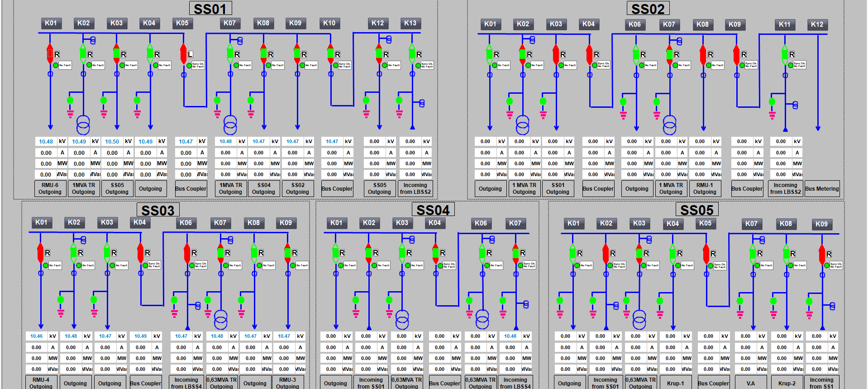Click the transformer symbol under SS04 K03
This screenshot has width=868, height=389.
[x=402, y=319]
